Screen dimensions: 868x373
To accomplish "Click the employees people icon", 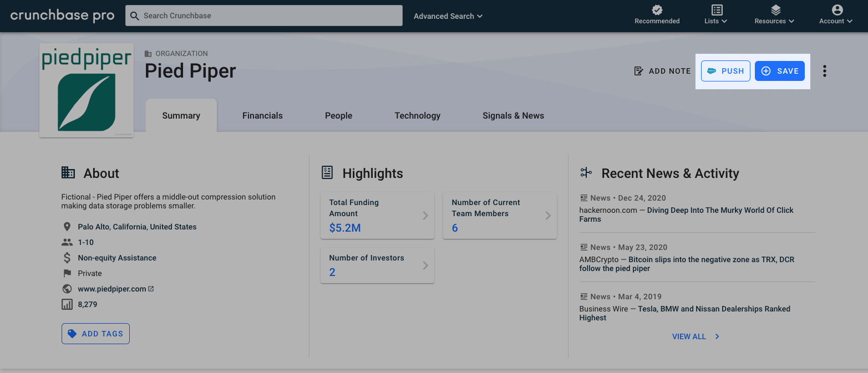I will tap(67, 242).
